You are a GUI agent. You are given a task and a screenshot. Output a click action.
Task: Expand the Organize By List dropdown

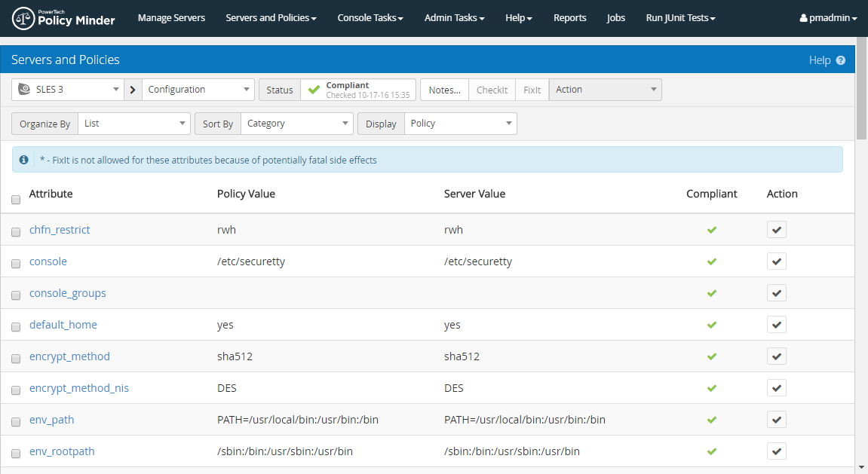[133, 124]
